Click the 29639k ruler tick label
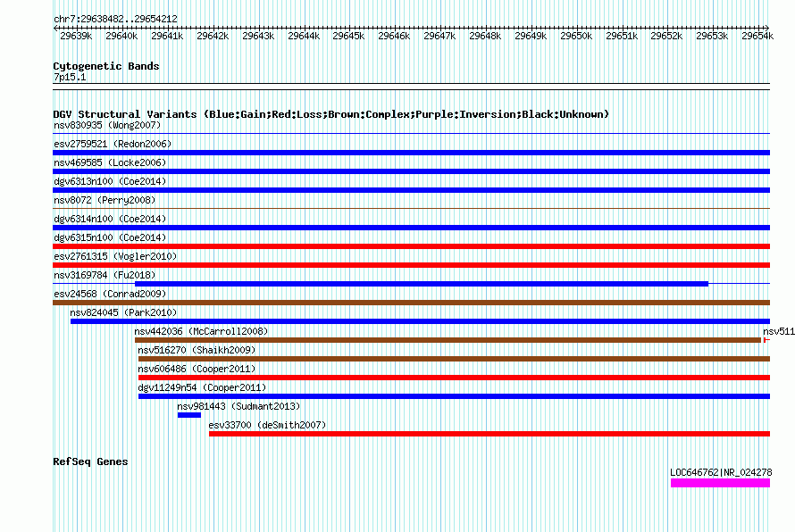The width and height of the screenshot is (795, 532). coord(76,36)
